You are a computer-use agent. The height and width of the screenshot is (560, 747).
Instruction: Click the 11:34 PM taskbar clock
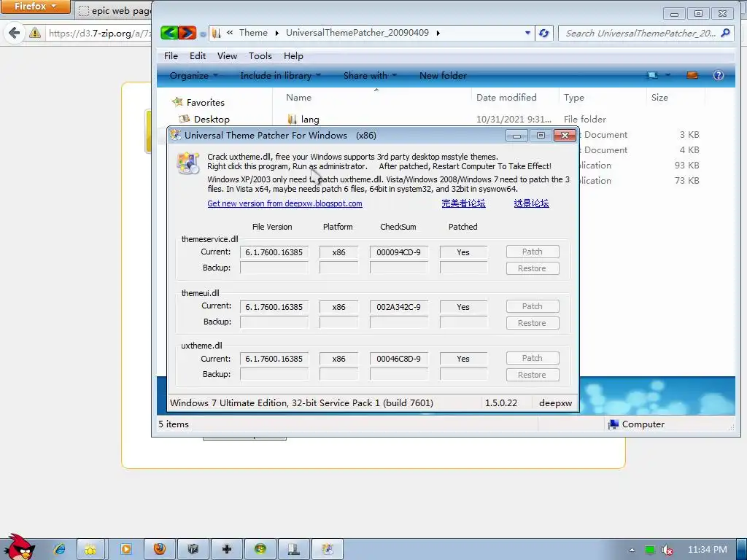707,550
